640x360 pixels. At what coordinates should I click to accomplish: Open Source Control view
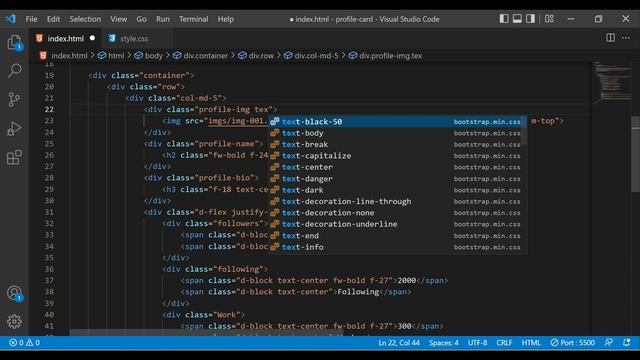pyautogui.click(x=14, y=99)
